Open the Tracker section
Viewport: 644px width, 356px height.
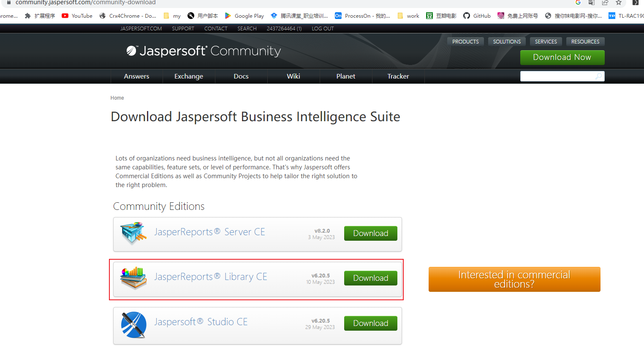coord(398,76)
